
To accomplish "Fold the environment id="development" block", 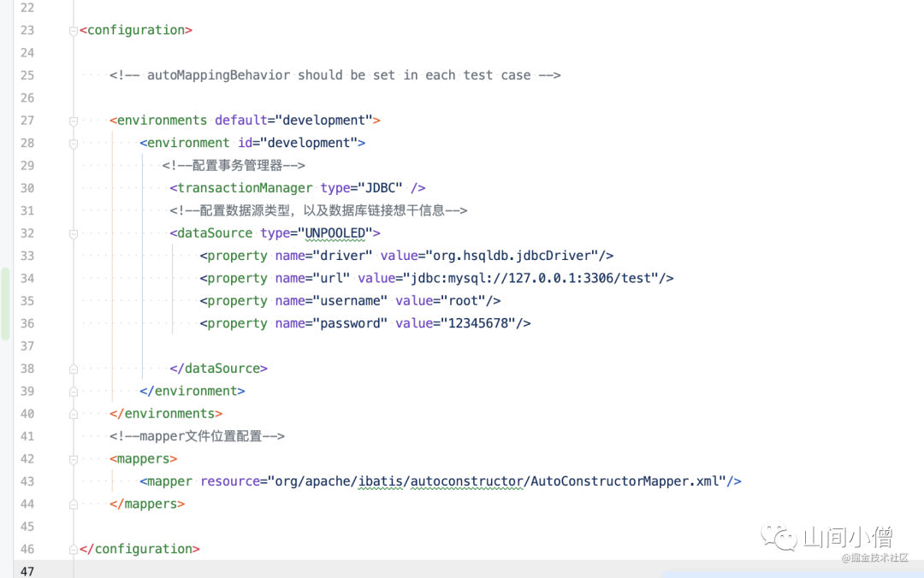I will click(x=73, y=143).
